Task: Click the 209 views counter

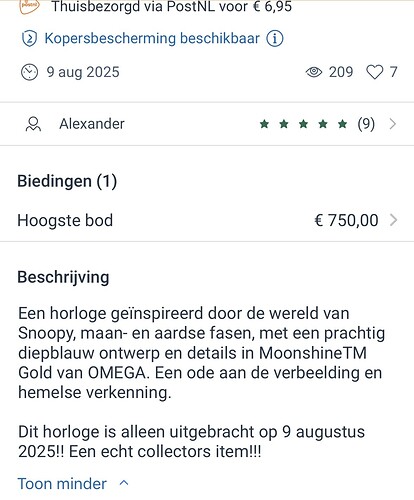Action: point(341,72)
